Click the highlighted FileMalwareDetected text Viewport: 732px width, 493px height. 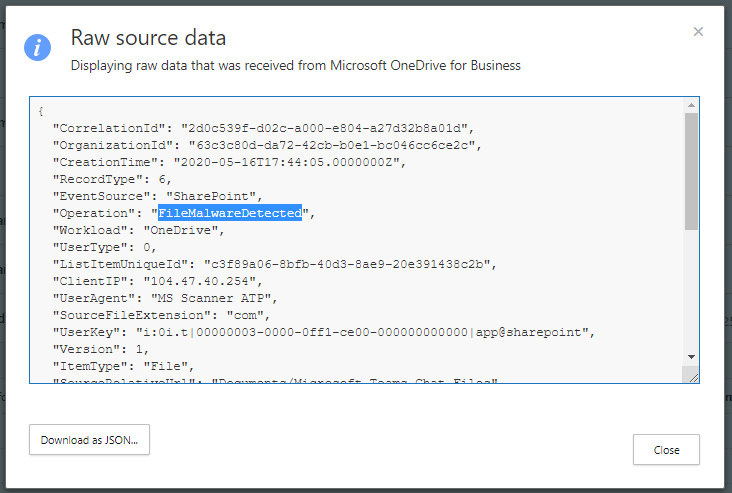point(230,213)
